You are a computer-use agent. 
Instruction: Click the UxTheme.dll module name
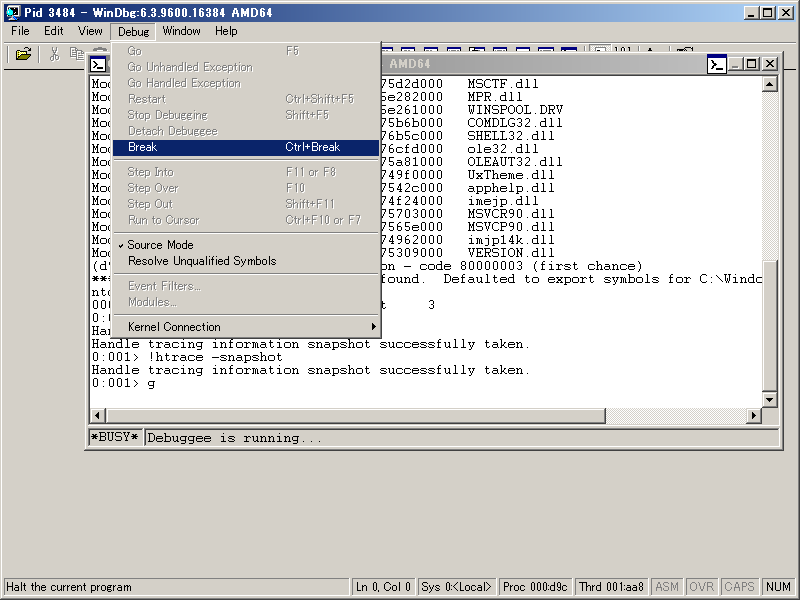[x=511, y=175]
